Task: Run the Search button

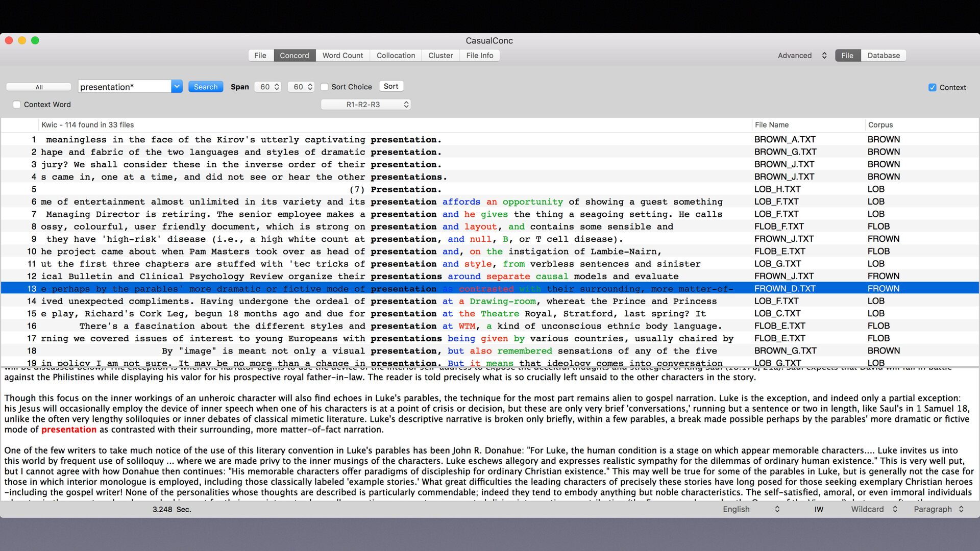Action: [x=206, y=87]
